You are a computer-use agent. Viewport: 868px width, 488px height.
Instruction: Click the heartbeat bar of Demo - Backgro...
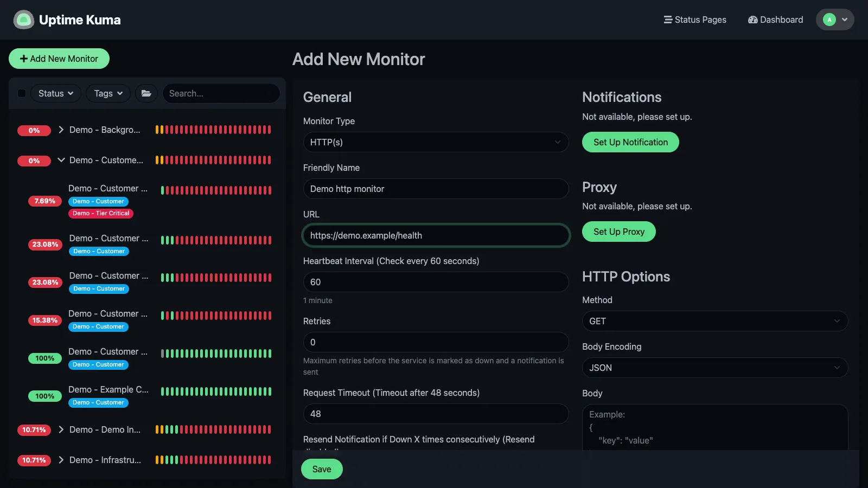pyautogui.click(x=213, y=130)
